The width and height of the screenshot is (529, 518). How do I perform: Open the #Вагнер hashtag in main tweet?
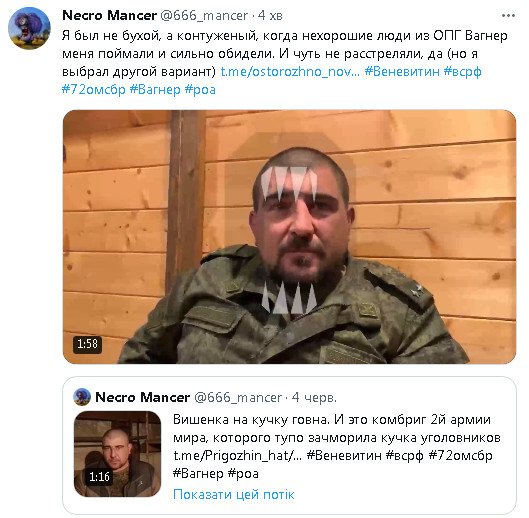[x=155, y=90]
